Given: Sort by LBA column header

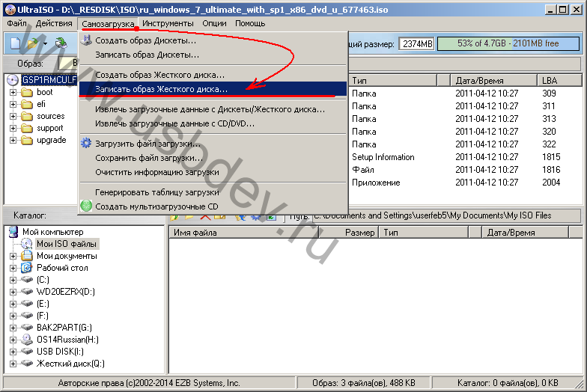Looking at the screenshot, I should [x=559, y=81].
